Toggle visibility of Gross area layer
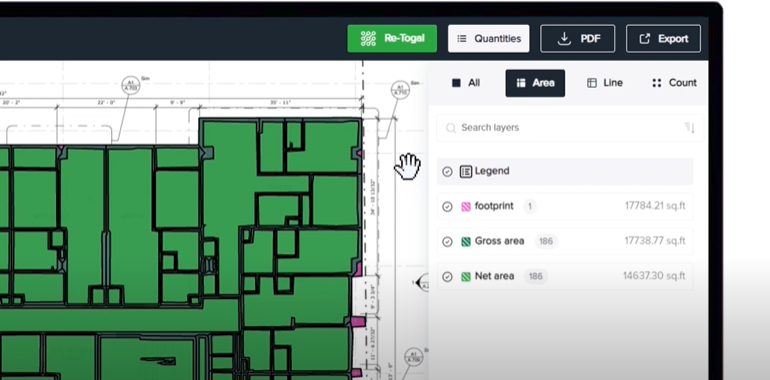 [447, 242]
